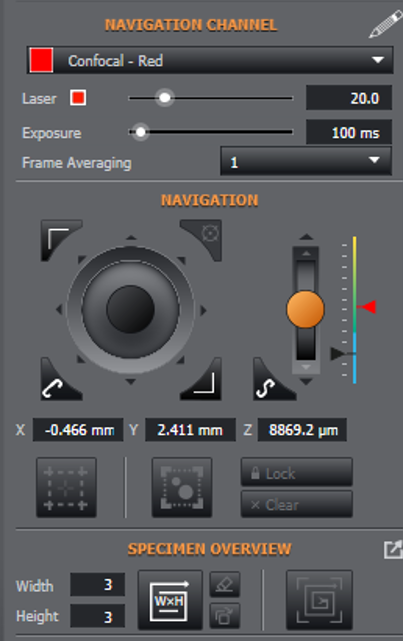
Task: Start the spiral overview scan icon
Action: (319, 600)
